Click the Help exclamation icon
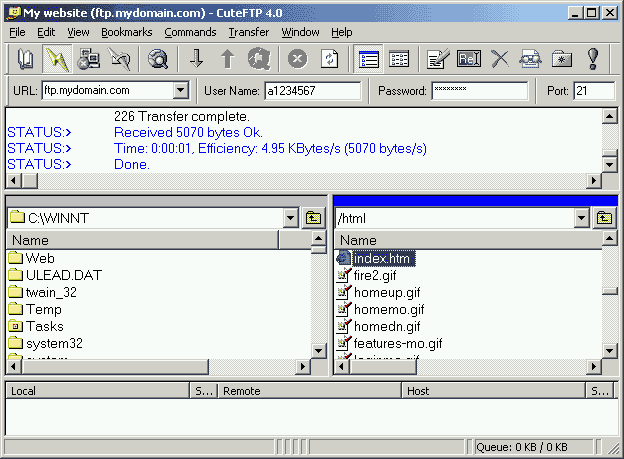Image resolution: width=624 pixels, height=459 pixels. click(x=593, y=59)
